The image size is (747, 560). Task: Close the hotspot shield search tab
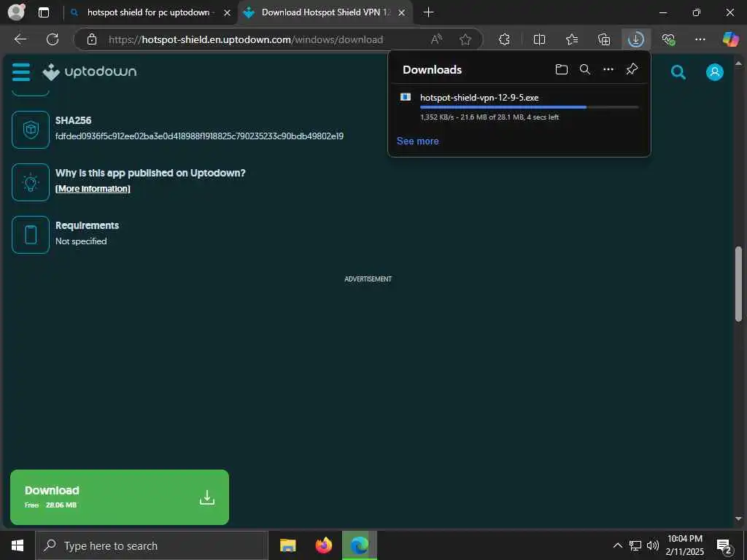click(x=228, y=13)
